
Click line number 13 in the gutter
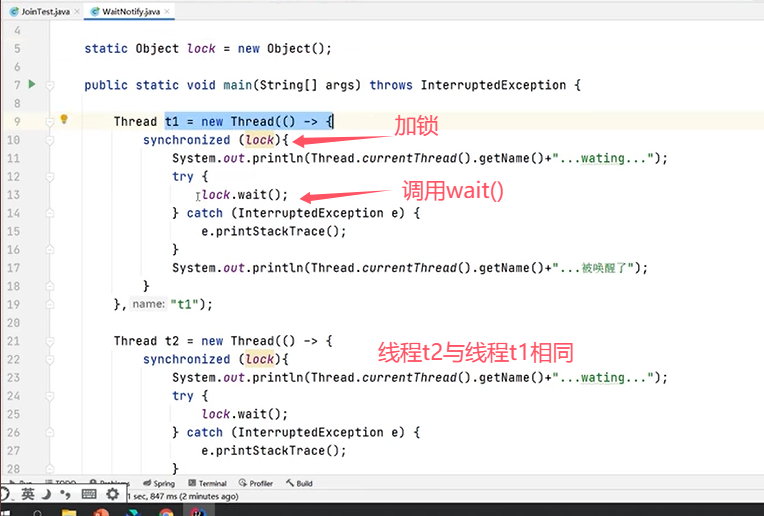14,195
